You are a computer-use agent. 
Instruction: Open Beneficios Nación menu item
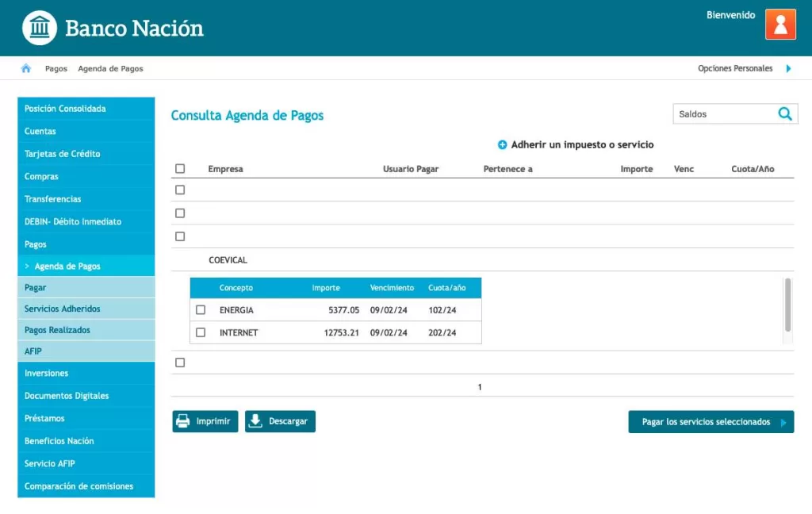click(86, 441)
